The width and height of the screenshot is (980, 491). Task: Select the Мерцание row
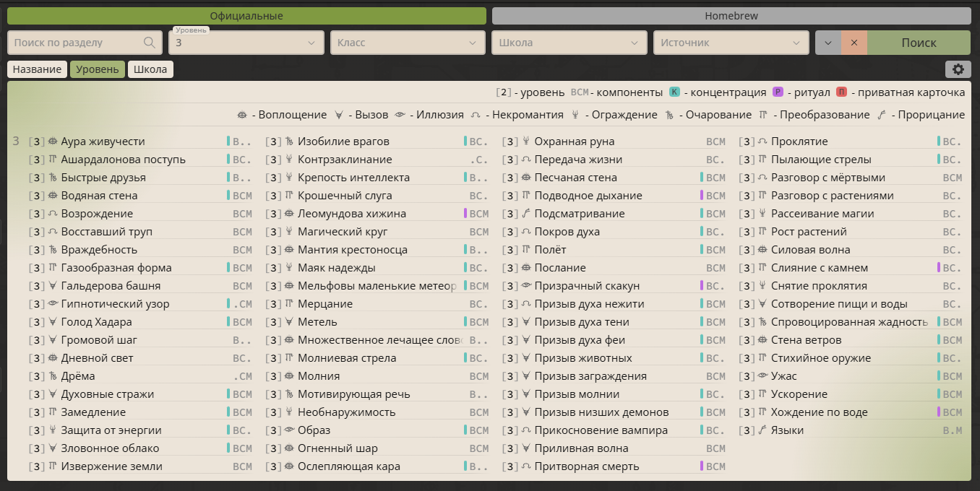(377, 304)
